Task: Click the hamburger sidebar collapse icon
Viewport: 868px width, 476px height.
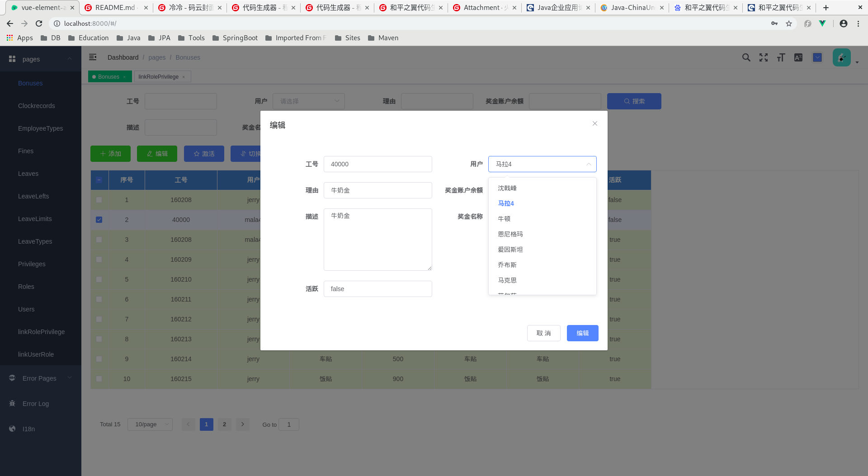Action: pos(93,57)
